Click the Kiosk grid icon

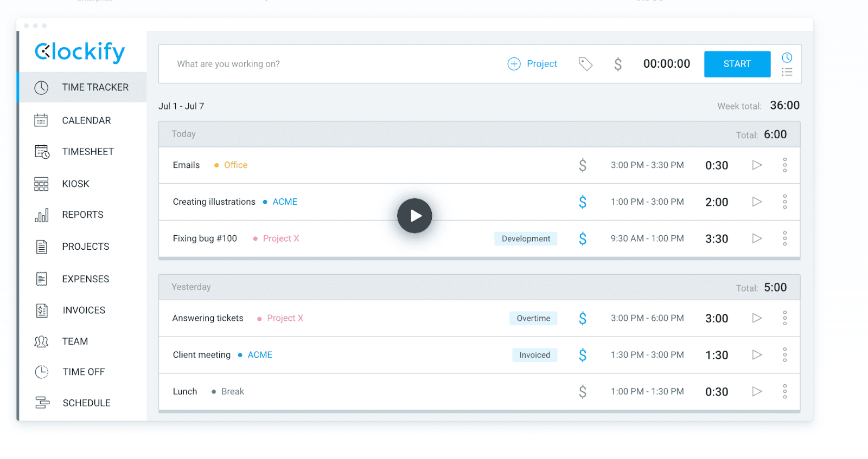(41, 184)
